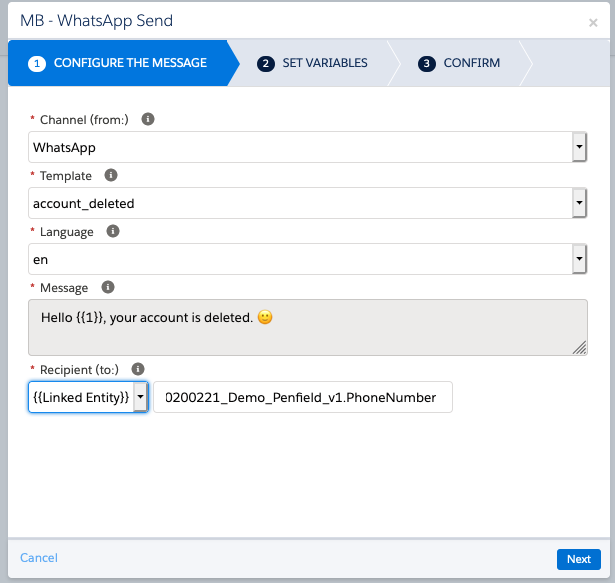Screen dimensions: 615x583
Task: Expand the Template dropdown showing account_deleted
Action: (x=578, y=204)
